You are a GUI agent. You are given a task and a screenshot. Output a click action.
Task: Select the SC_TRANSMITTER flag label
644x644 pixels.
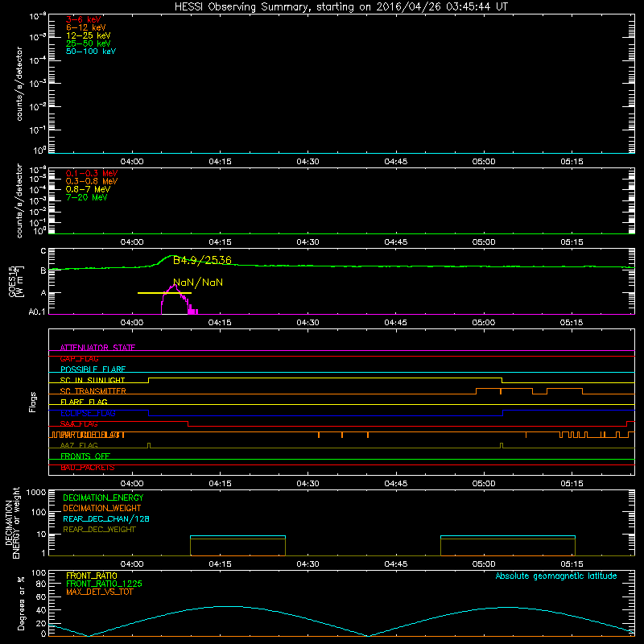(x=93, y=390)
